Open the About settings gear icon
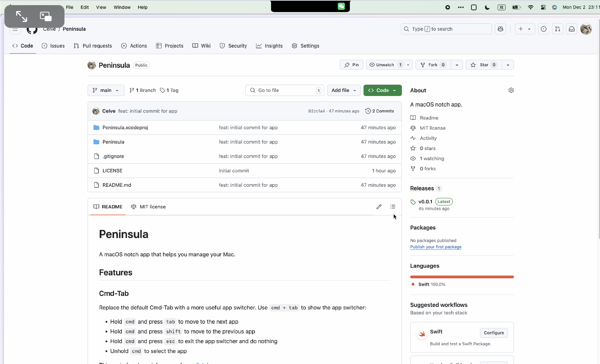 click(511, 90)
